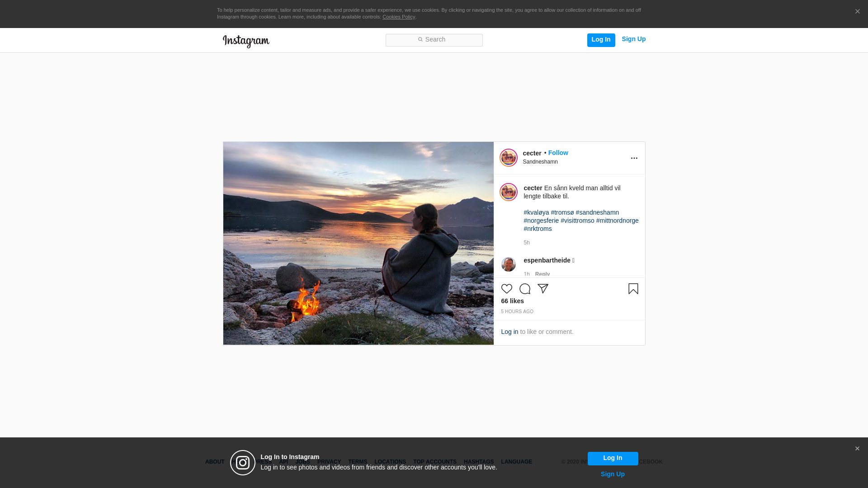Click the Instagram logo in header
Viewport: 868px width, 488px height.
click(246, 41)
